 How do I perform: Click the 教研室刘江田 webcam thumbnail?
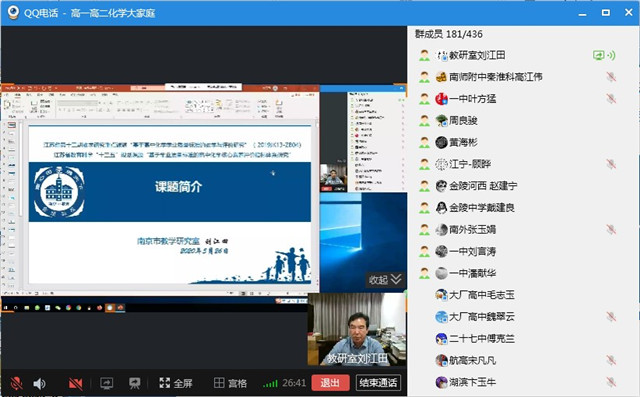click(x=357, y=329)
